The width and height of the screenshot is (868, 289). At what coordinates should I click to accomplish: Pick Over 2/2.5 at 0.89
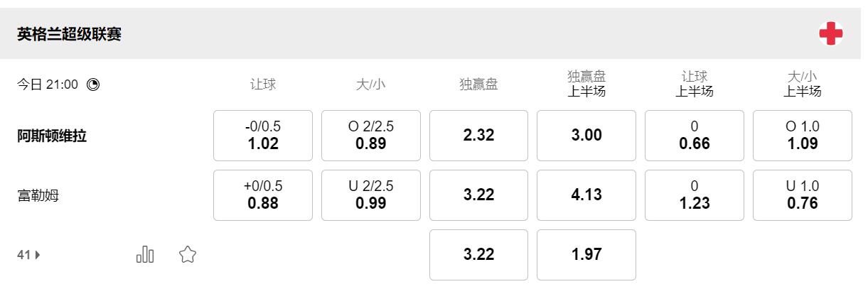371,136
